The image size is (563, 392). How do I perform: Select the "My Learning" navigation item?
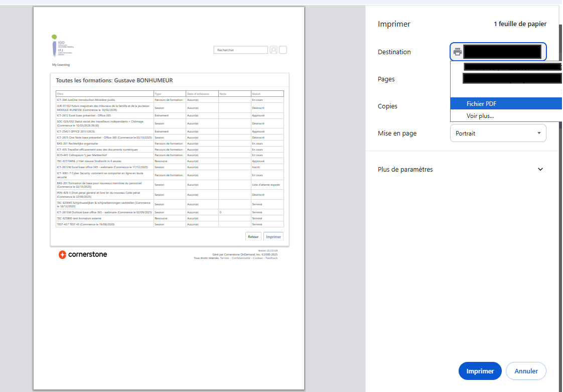(62, 65)
